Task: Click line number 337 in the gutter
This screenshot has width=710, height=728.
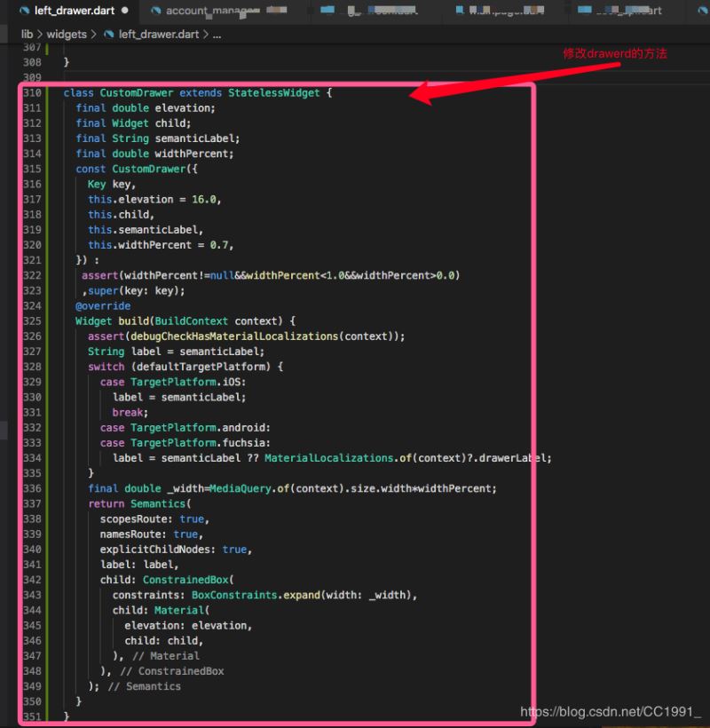Action: pyautogui.click(x=32, y=503)
